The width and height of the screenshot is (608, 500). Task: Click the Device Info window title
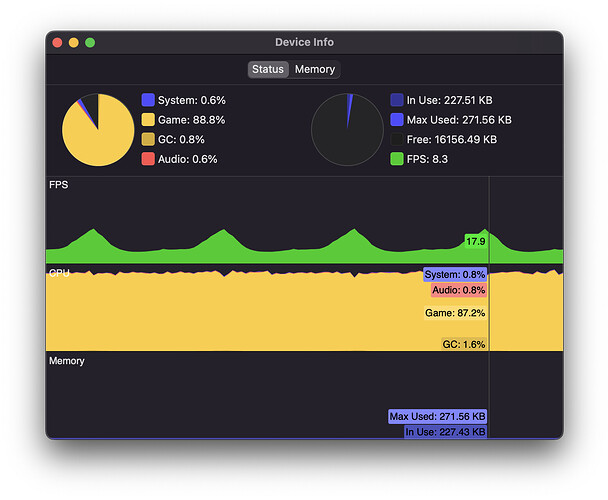[x=304, y=42]
